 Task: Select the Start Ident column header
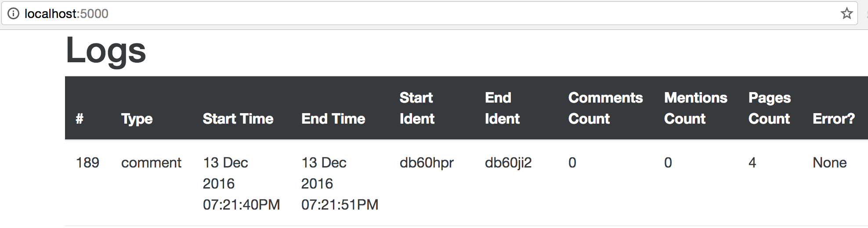[x=417, y=108]
